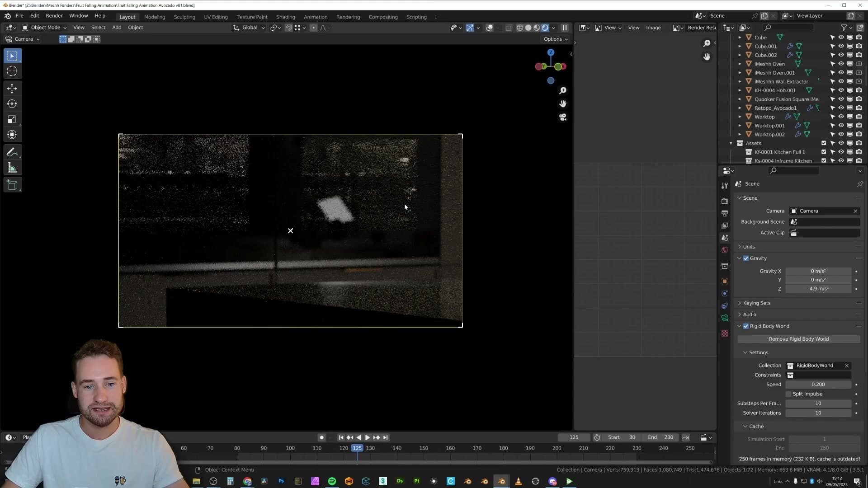This screenshot has height=488, width=868.
Task: Open the Window menu
Action: point(79,15)
